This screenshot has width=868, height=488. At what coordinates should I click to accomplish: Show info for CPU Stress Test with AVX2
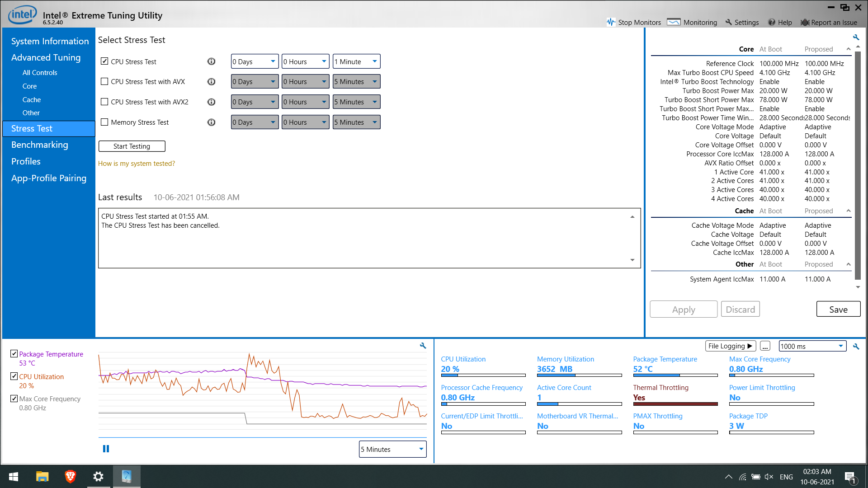[211, 102]
